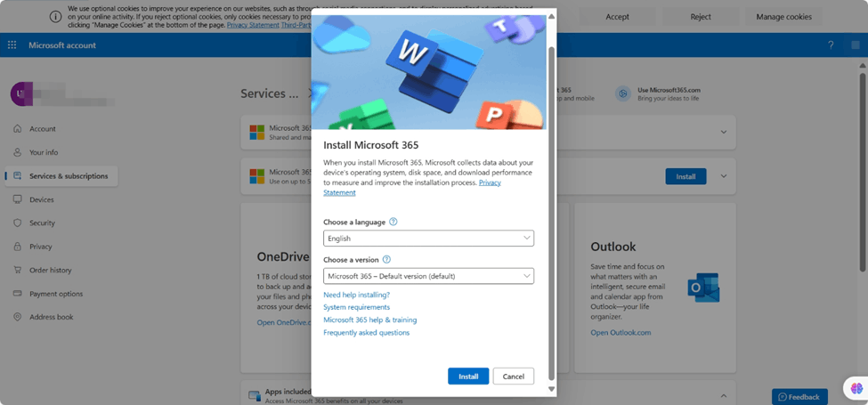This screenshot has height=405, width=868.
Task: Open System requirements link
Action: tap(356, 307)
